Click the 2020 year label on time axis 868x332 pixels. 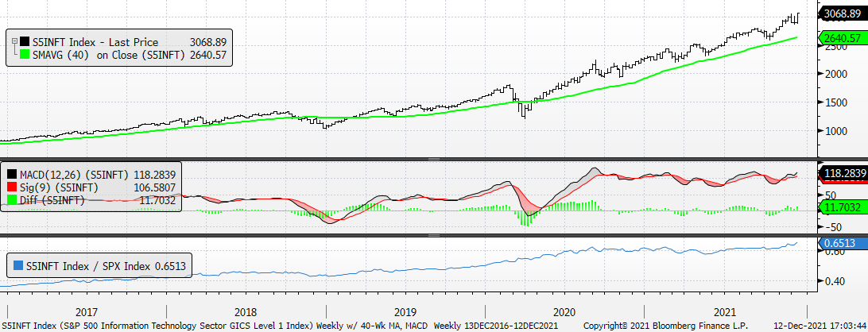564,312
